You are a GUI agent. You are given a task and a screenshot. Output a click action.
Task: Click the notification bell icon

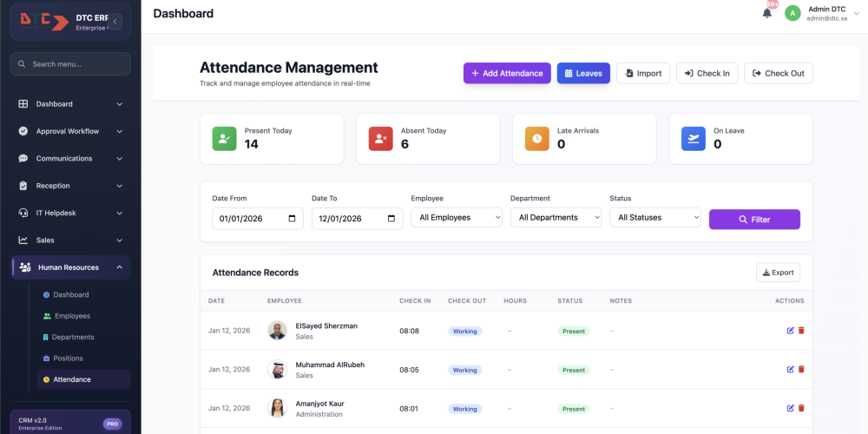pos(766,13)
